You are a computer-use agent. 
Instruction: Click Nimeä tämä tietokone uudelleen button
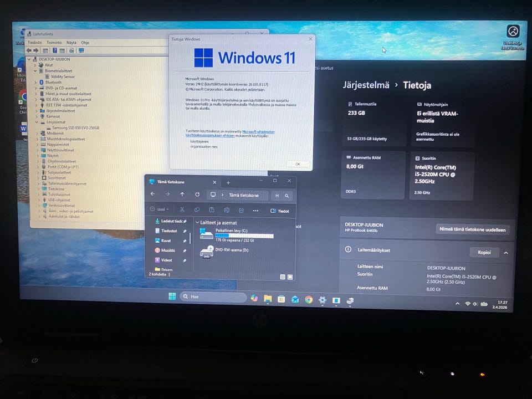click(472, 229)
